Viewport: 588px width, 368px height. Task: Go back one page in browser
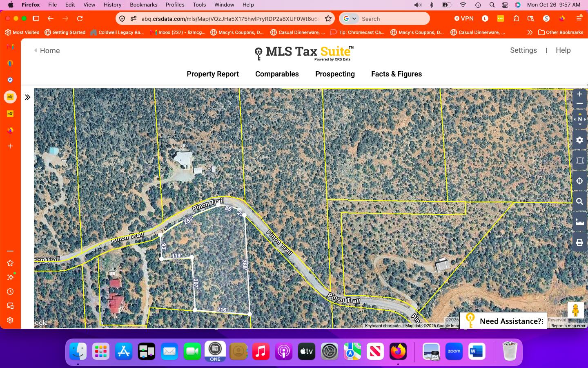click(x=50, y=18)
